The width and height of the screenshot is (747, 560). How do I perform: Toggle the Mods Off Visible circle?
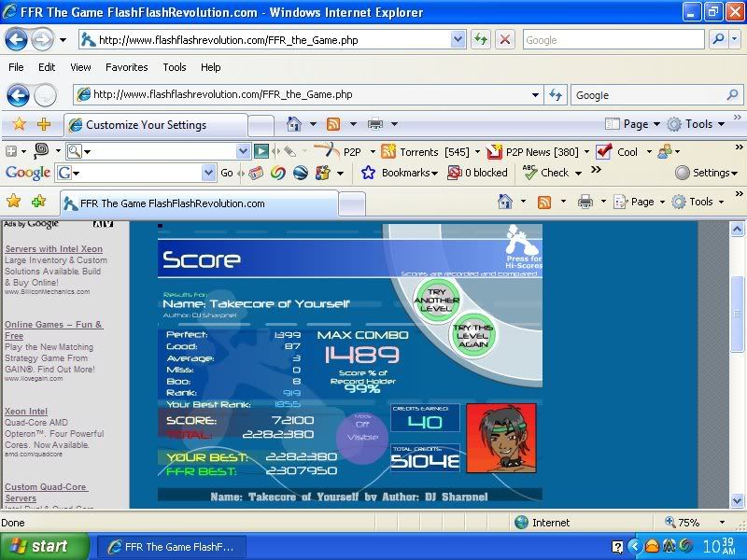click(361, 436)
